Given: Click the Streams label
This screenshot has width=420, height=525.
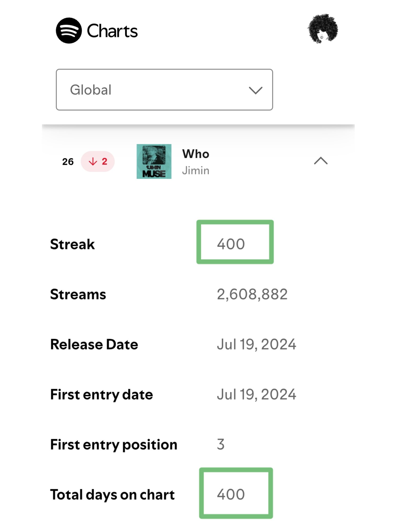Looking at the screenshot, I should click(x=78, y=294).
